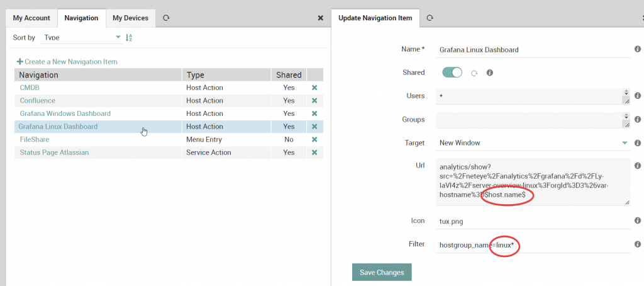Delete the CMDB navigation item
Screen dimensions: 644x286
314,88
